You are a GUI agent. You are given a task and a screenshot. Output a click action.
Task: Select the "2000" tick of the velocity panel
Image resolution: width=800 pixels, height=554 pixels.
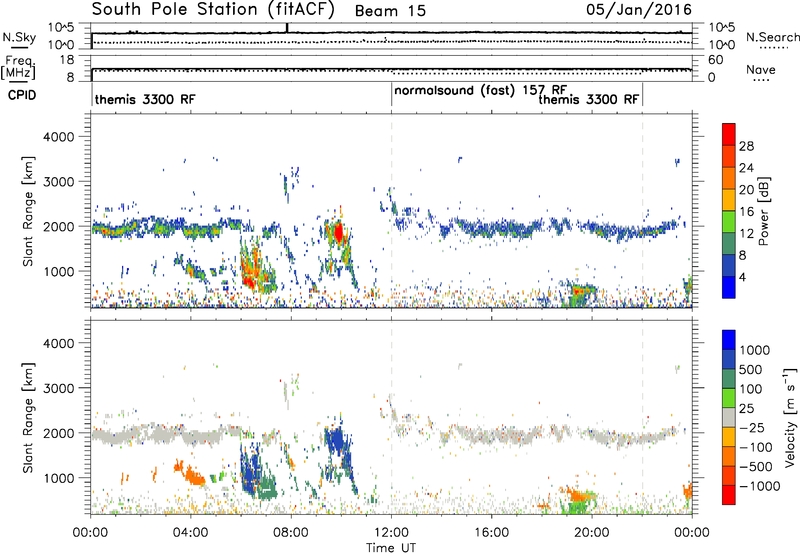59,433
